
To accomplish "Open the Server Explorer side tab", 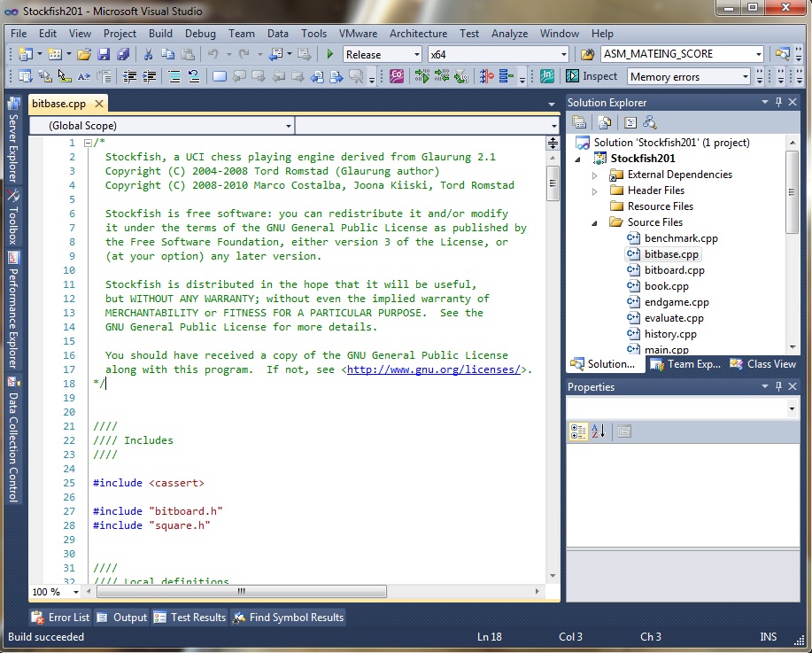I will point(13,140).
